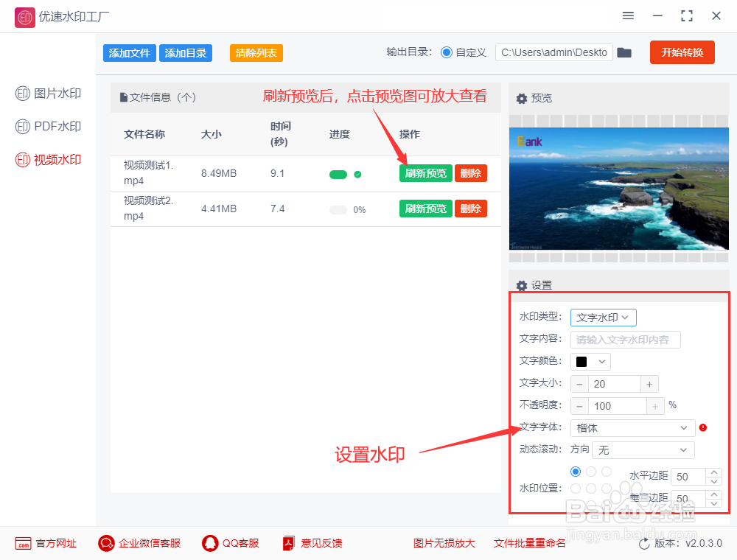Click the green check icon for 视频测试1
This screenshot has height=560, width=737.
point(357,175)
